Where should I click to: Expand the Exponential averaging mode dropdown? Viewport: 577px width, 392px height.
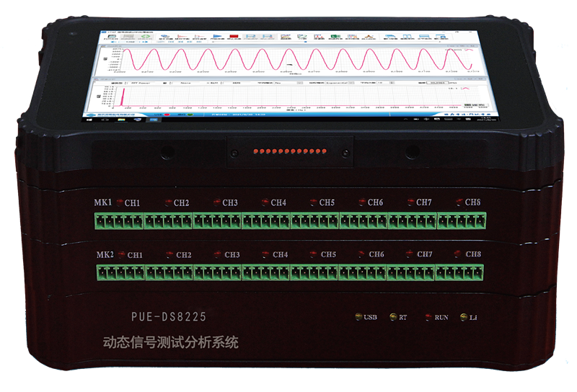(339, 83)
